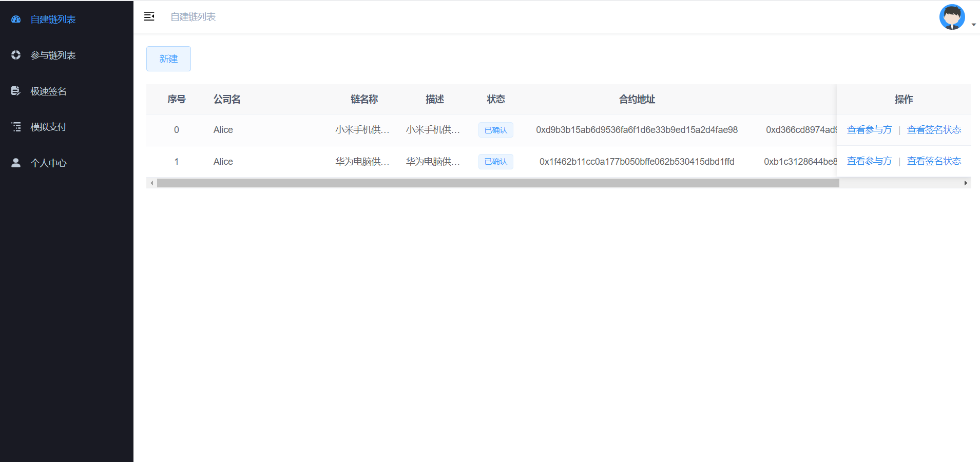Click the icon beside 参与链列表
980x462 pixels.
(16, 55)
